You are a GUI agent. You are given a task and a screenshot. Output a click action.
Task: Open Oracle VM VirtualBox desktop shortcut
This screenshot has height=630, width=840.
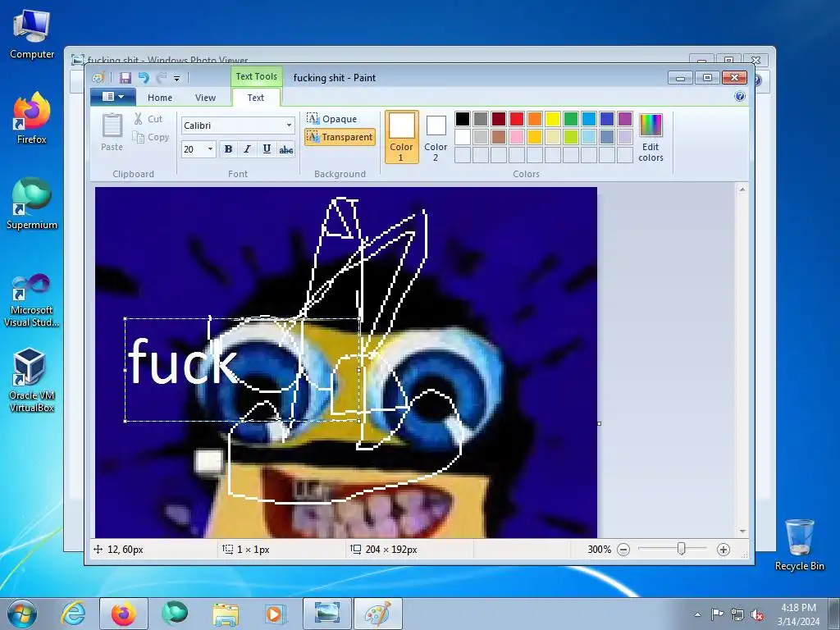(32, 381)
